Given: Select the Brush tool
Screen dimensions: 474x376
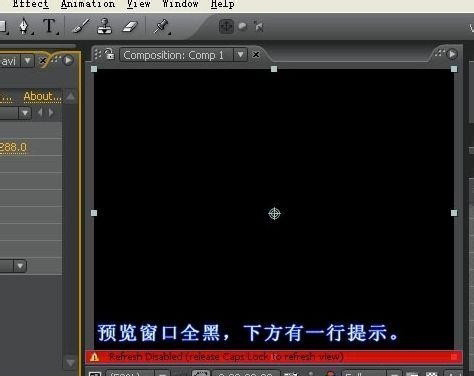Looking at the screenshot, I should (x=80, y=26).
